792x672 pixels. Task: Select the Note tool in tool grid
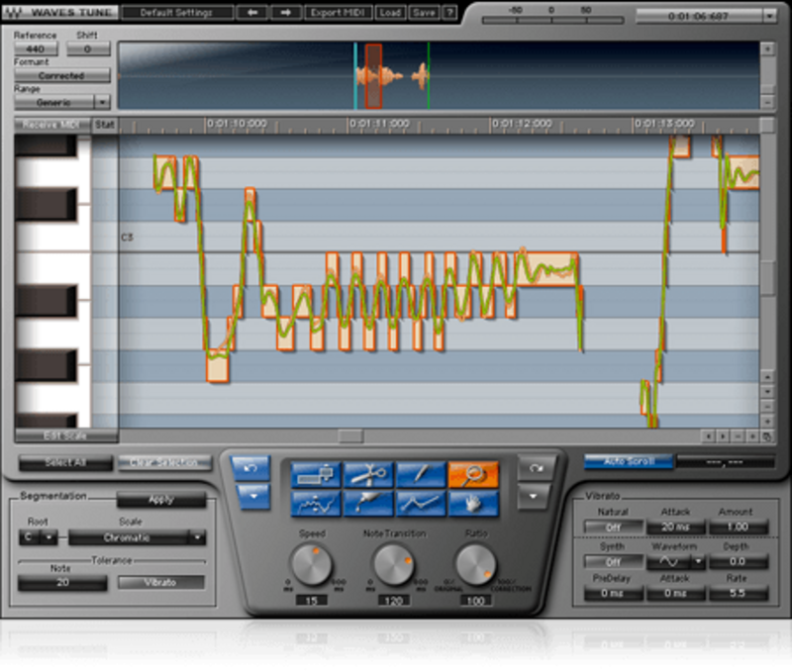pyautogui.click(x=316, y=475)
